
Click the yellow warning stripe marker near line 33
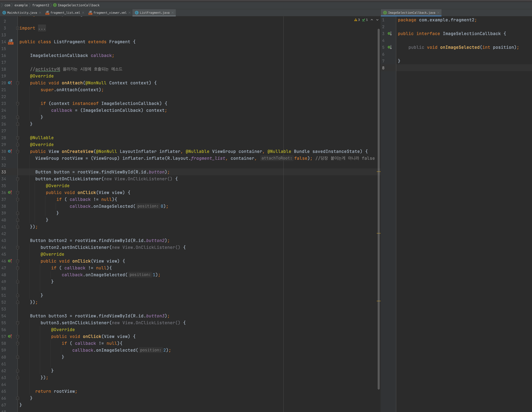click(379, 172)
